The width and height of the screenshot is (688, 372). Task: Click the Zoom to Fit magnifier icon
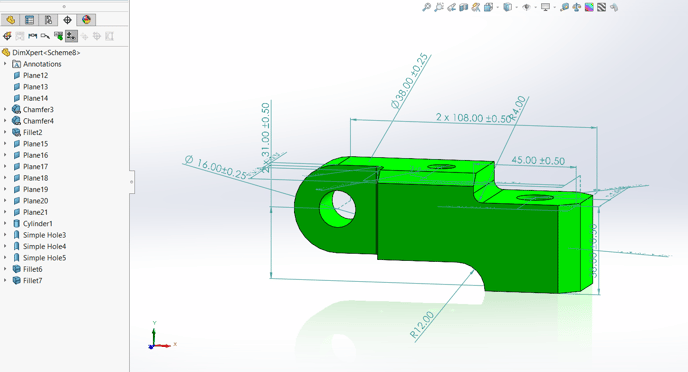pyautogui.click(x=426, y=7)
